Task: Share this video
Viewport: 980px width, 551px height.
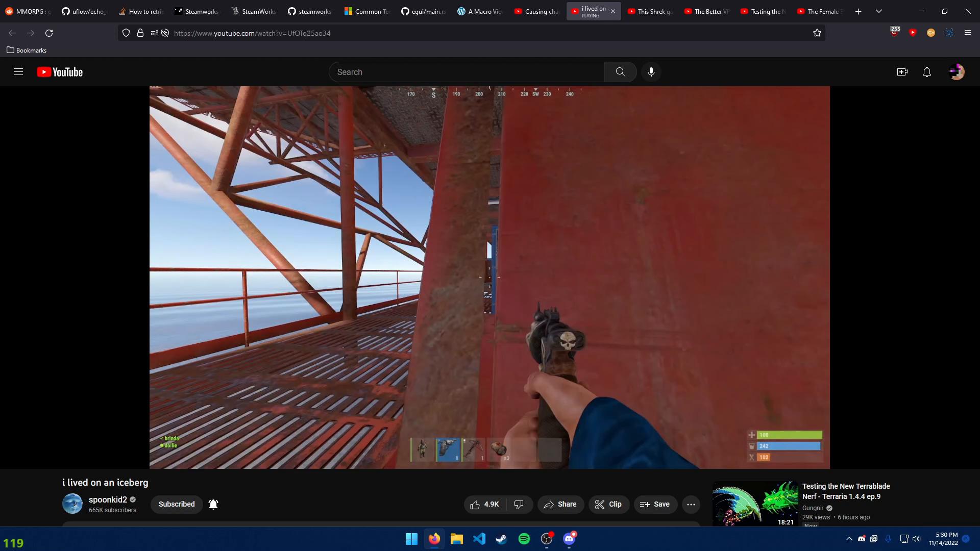Action: (560, 504)
